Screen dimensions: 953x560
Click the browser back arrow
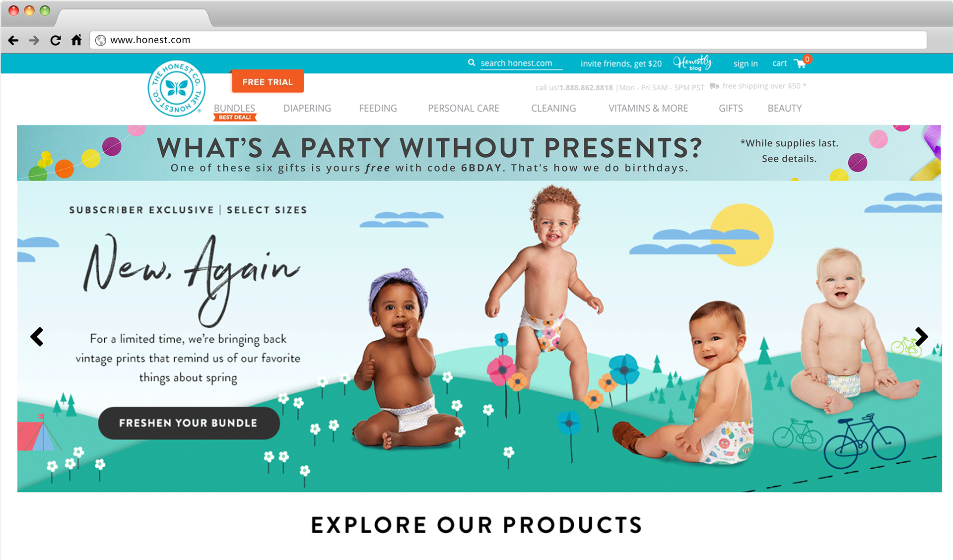(13, 40)
